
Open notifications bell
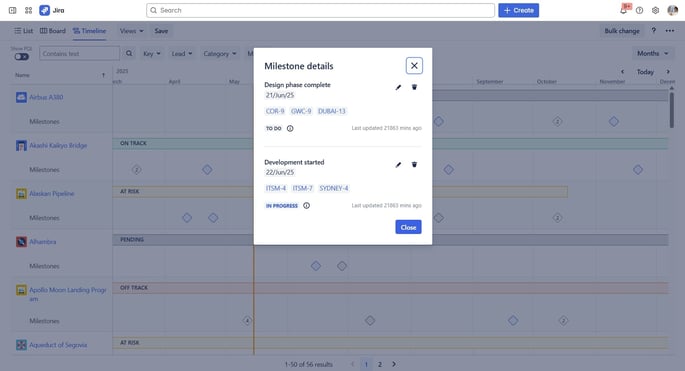pyautogui.click(x=623, y=10)
